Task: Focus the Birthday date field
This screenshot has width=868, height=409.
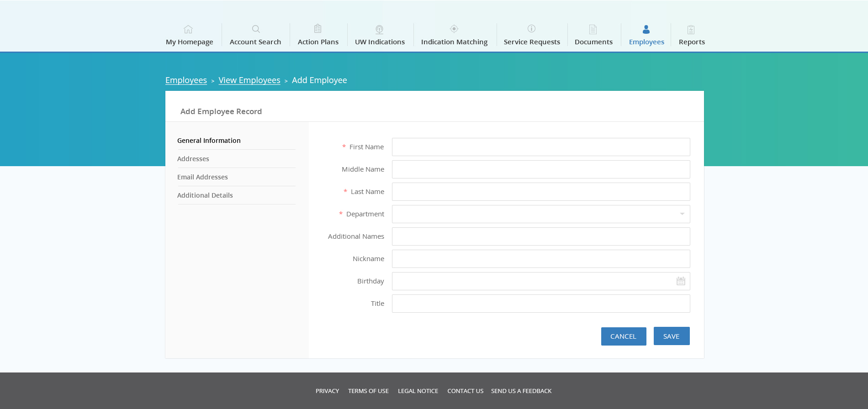Action: click(x=541, y=281)
